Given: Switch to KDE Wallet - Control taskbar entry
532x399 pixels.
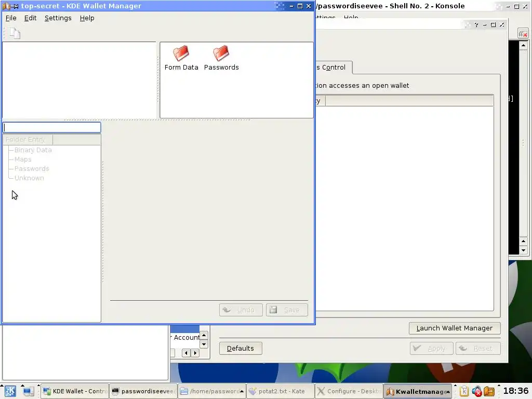Looking at the screenshot, I should pos(75,391).
